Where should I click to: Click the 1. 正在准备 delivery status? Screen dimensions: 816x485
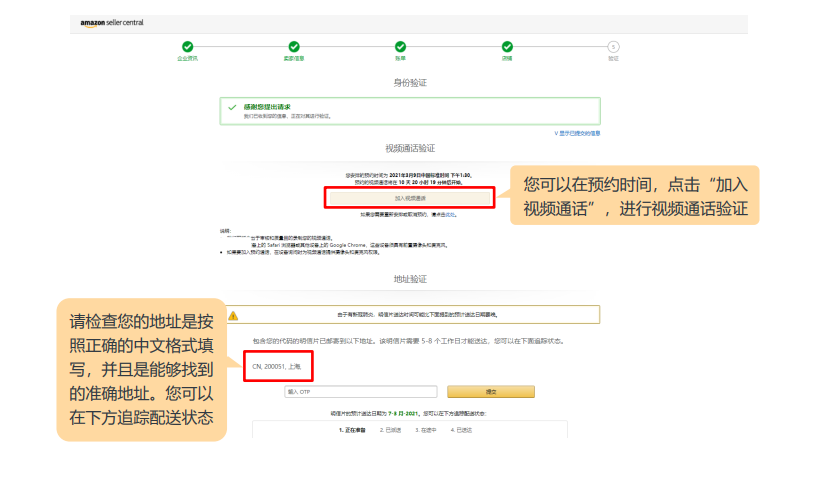352,430
